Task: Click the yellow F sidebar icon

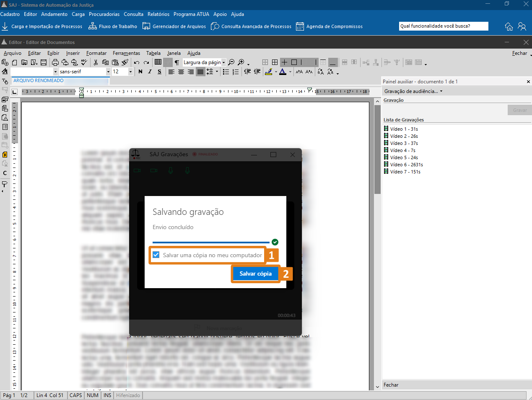Action: pos(5,155)
